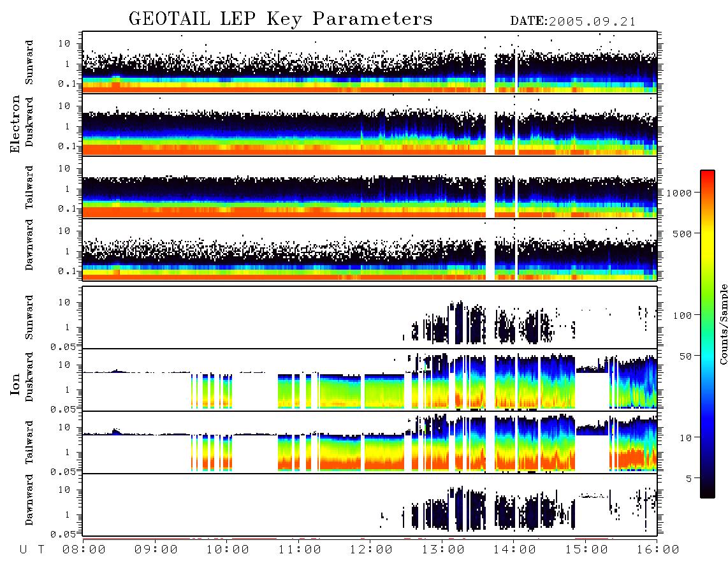Viewport: 728px width, 561px height.
Task: Click the Ion Dawnward spectrogram panel
Action: tap(370, 505)
